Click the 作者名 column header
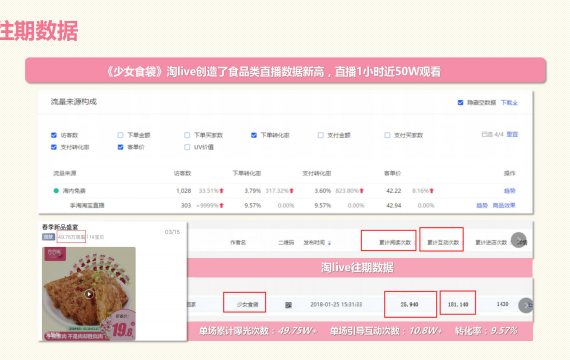The width and height of the screenshot is (570, 360). [238, 243]
